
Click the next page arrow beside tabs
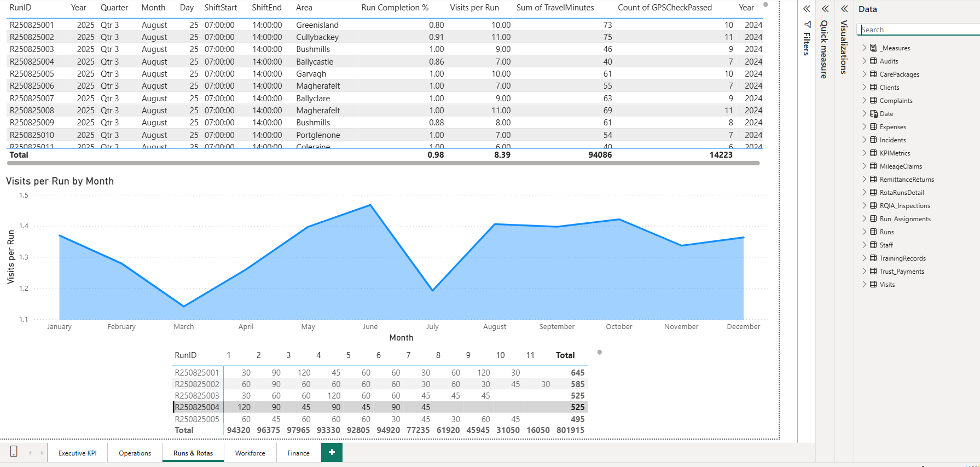point(42,453)
